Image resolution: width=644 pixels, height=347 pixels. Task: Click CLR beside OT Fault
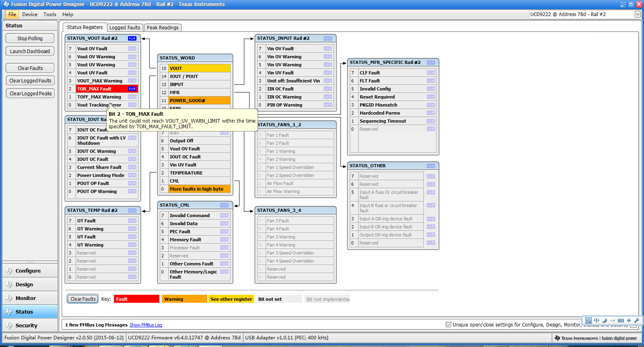coord(132,221)
